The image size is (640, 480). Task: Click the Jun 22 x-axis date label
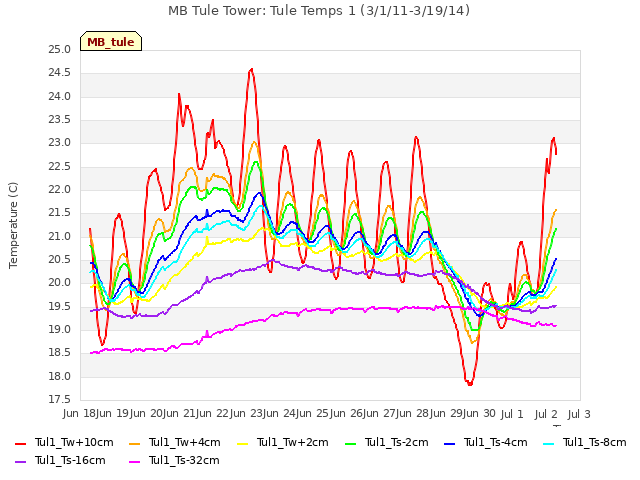pyautogui.click(x=213, y=414)
